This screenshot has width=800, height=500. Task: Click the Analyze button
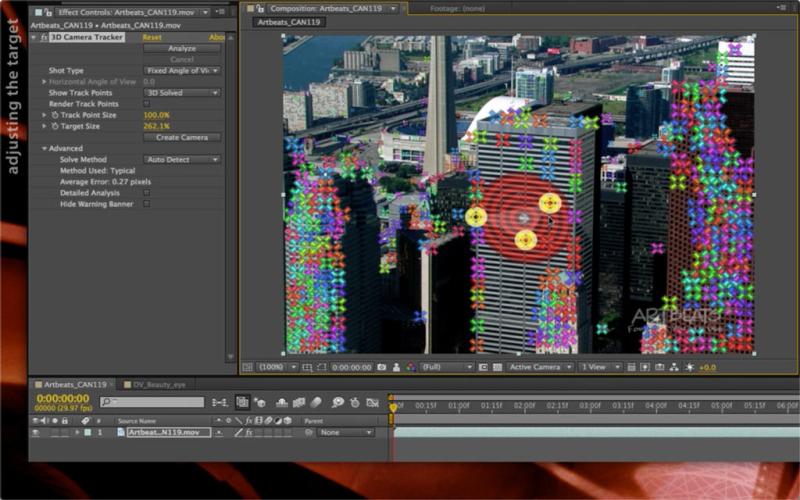(x=182, y=48)
